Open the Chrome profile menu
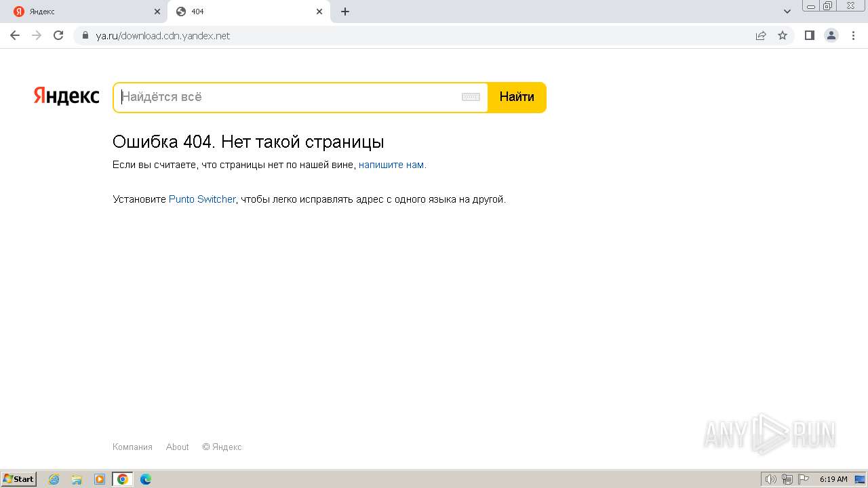The height and width of the screenshot is (488, 868). click(x=831, y=35)
